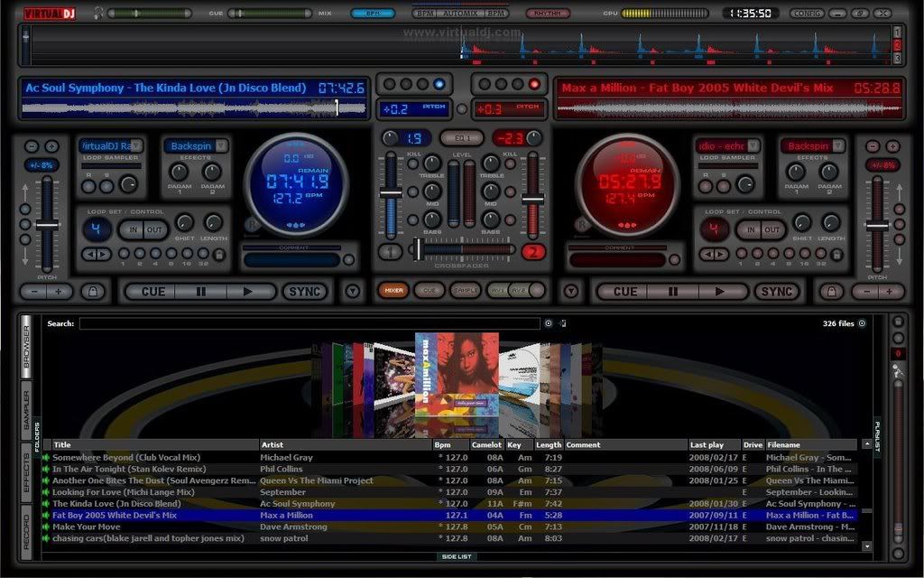Nudge the right deck pitch bend plus
This screenshot has width=924, height=578.
click(890, 292)
